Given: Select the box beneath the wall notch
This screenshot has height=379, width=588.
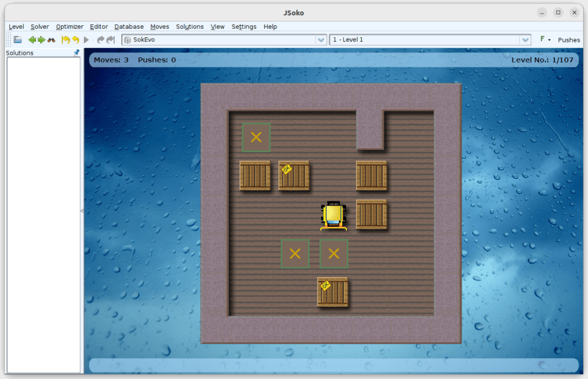Looking at the screenshot, I should (372, 175).
